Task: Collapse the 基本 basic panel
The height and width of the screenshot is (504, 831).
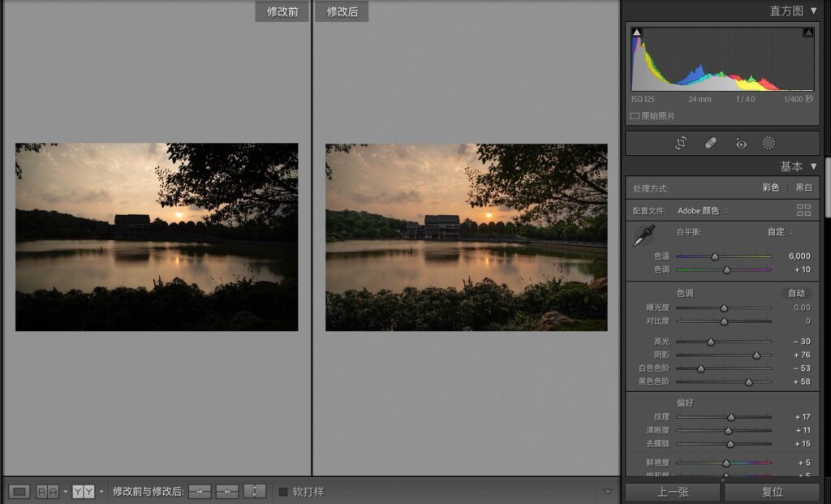Action: [x=813, y=166]
